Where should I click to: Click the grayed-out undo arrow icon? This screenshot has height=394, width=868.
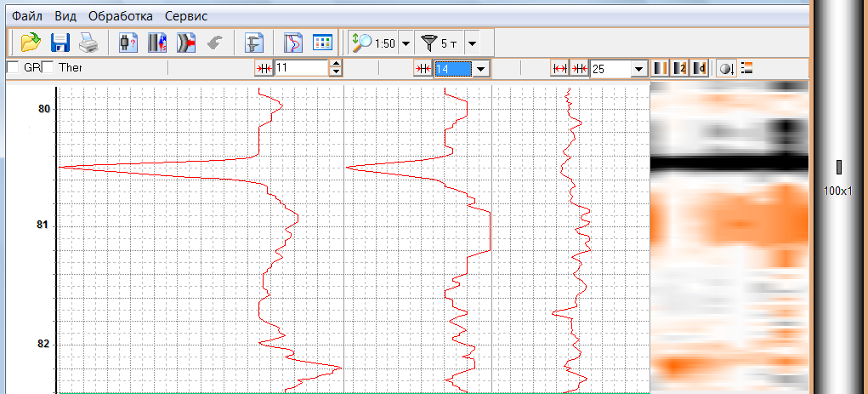click(215, 43)
